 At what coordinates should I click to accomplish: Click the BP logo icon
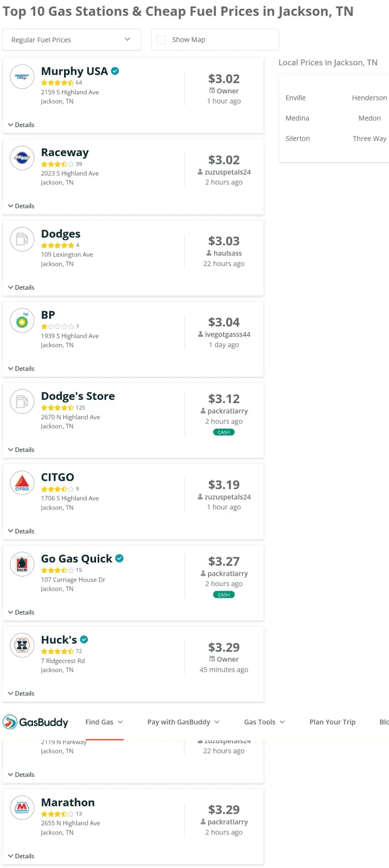tap(22, 321)
